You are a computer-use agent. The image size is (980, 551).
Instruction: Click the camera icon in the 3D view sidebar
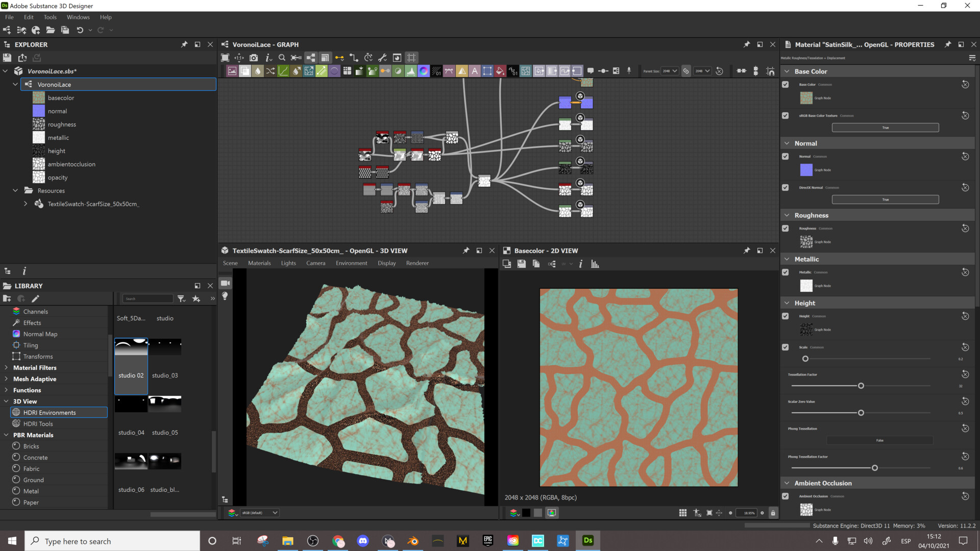click(225, 283)
